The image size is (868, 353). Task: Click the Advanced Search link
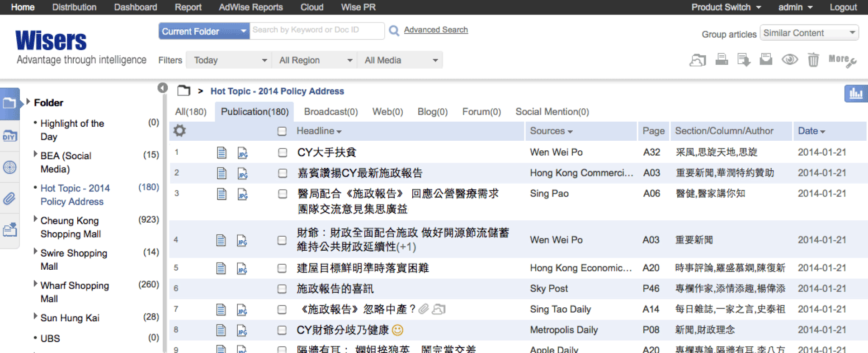[435, 30]
